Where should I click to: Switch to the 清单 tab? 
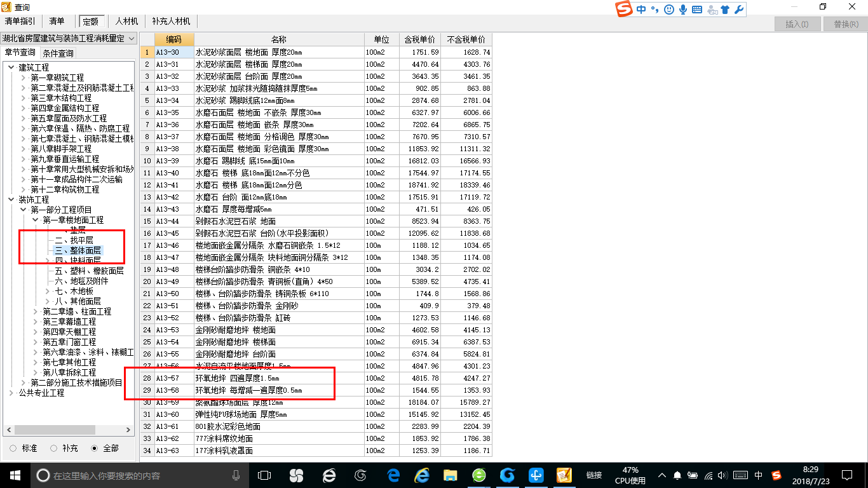point(57,21)
